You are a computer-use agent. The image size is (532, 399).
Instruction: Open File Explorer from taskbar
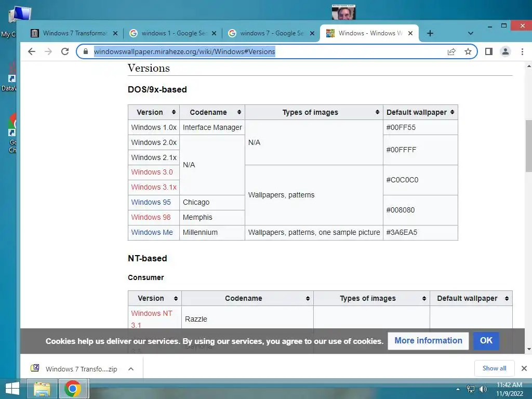[42, 389]
